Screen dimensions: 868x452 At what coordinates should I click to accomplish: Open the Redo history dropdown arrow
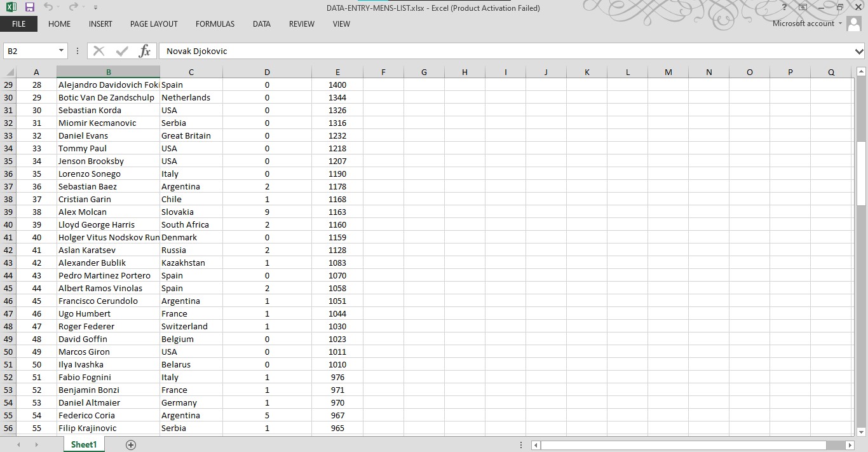coord(84,8)
